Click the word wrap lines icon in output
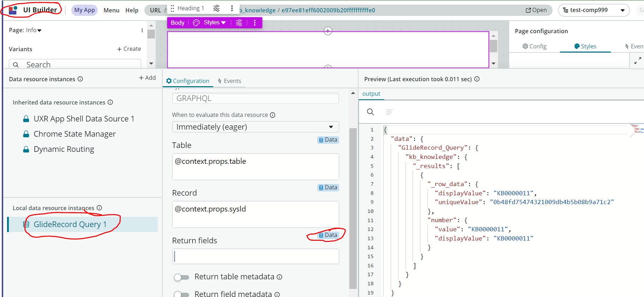Viewport: 644px width, 297px height. tap(389, 112)
